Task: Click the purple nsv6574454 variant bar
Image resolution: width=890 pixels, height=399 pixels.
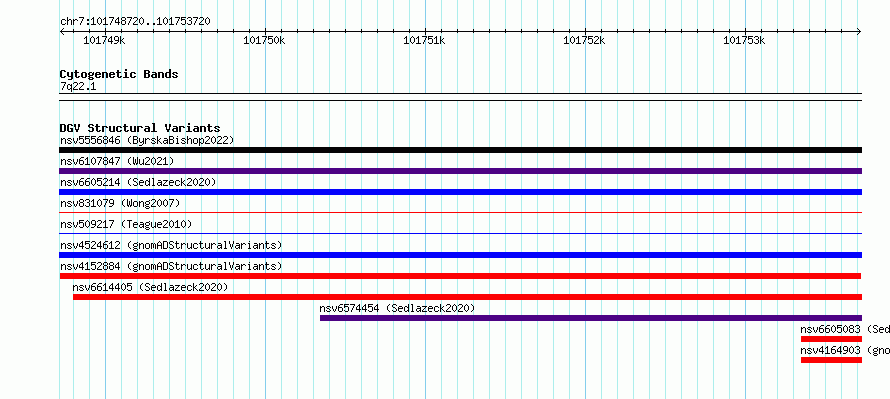Action: (x=591, y=318)
